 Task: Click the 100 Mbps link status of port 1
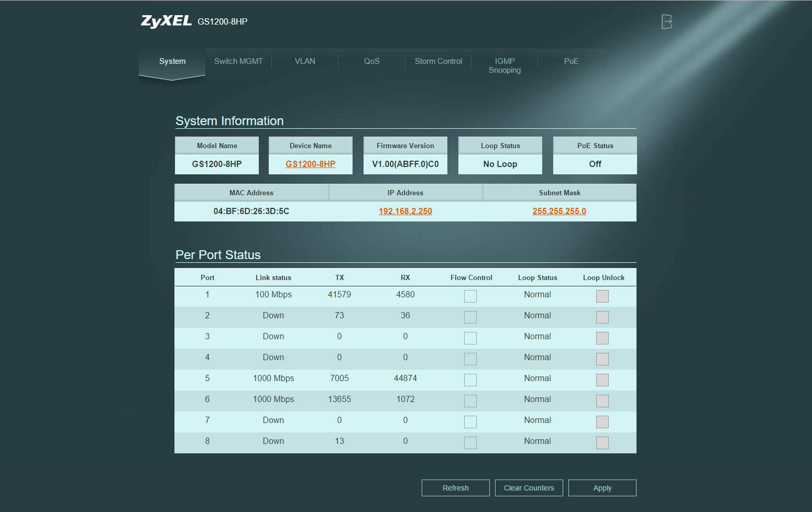coord(273,294)
